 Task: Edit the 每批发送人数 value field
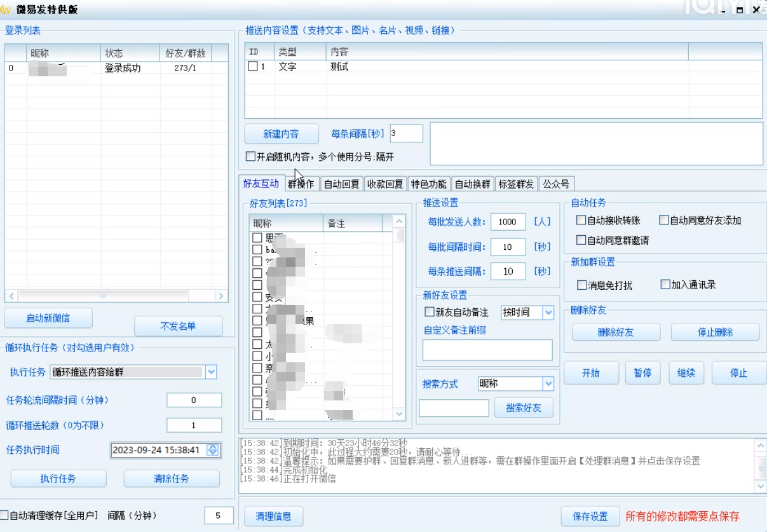[x=508, y=222]
